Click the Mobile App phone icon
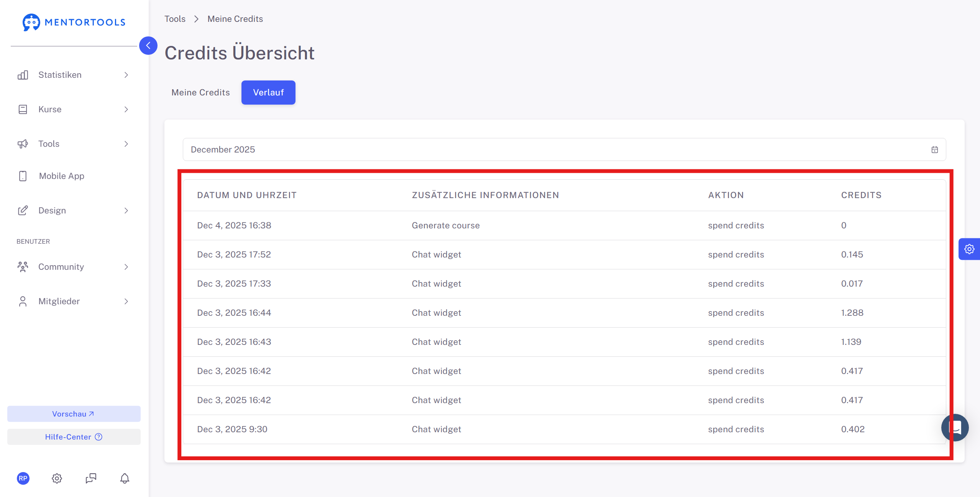 click(x=23, y=176)
